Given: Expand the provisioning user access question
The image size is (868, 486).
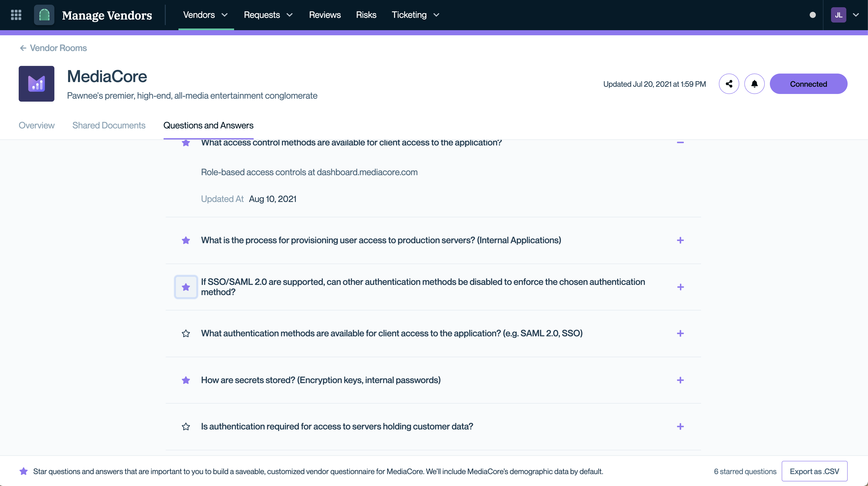Looking at the screenshot, I should pyautogui.click(x=680, y=240).
